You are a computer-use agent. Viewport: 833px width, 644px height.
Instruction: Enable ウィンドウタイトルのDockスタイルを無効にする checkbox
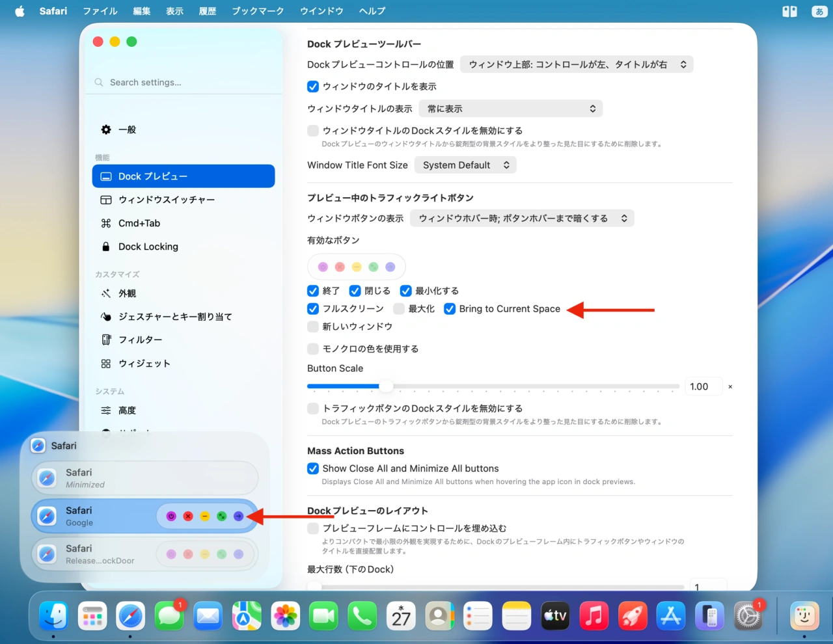coord(313,131)
